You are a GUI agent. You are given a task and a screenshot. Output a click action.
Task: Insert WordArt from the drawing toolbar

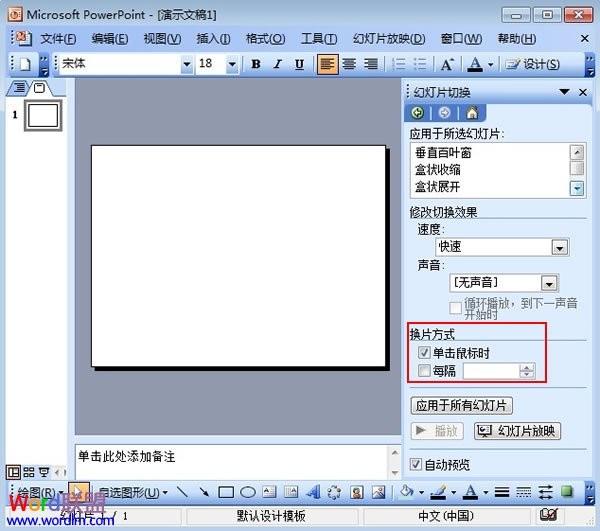pos(313,492)
